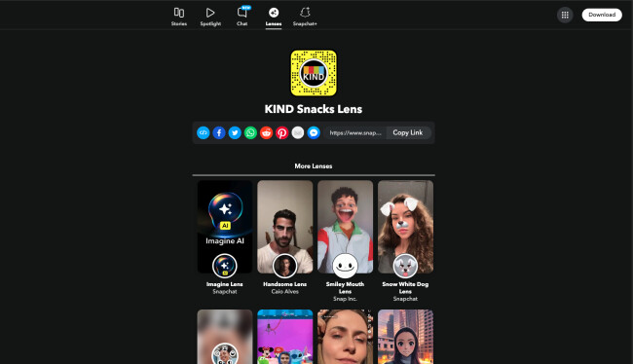Share the lens on Pinterest

281,132
